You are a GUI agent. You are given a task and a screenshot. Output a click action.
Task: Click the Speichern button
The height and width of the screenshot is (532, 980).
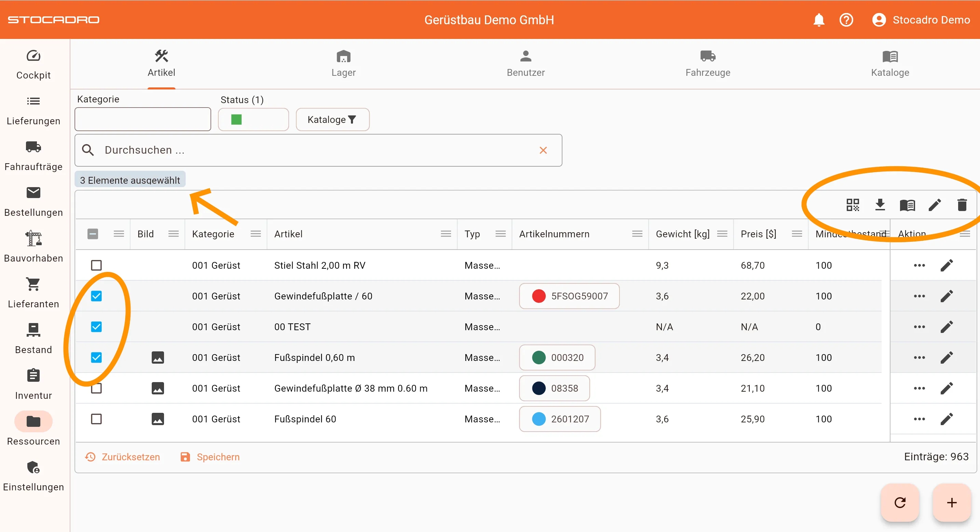(210, 457)
